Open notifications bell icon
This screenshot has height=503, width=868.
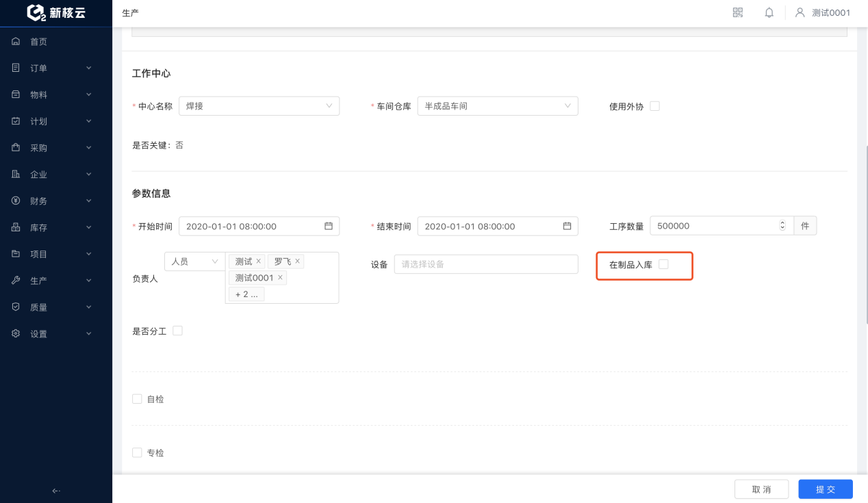coord(769,12)
